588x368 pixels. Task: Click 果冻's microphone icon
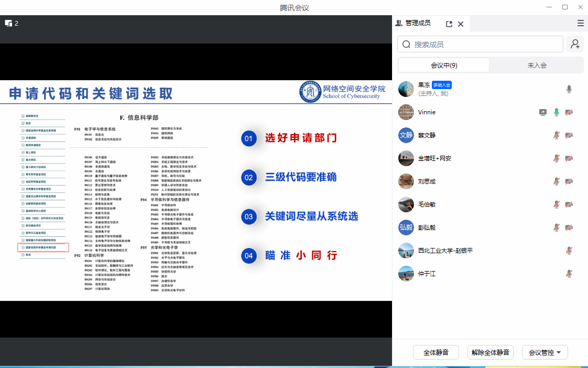pos(569,89)
